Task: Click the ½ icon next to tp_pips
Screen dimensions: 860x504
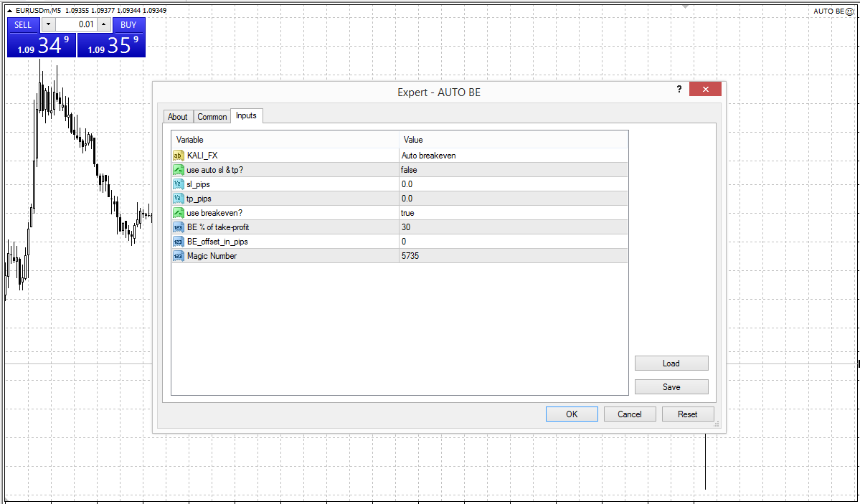Action: 178,199
